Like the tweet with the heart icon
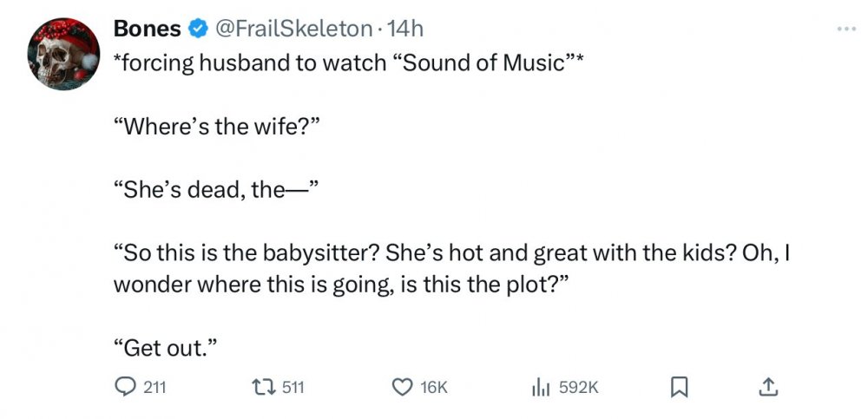This screenshot has height=419, width=868. pos(403,389)
